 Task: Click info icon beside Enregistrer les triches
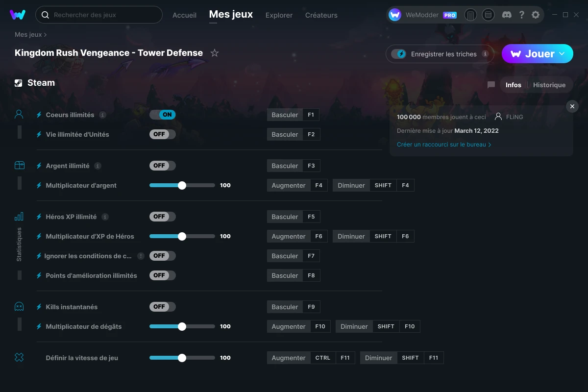[x=485, y=54]
